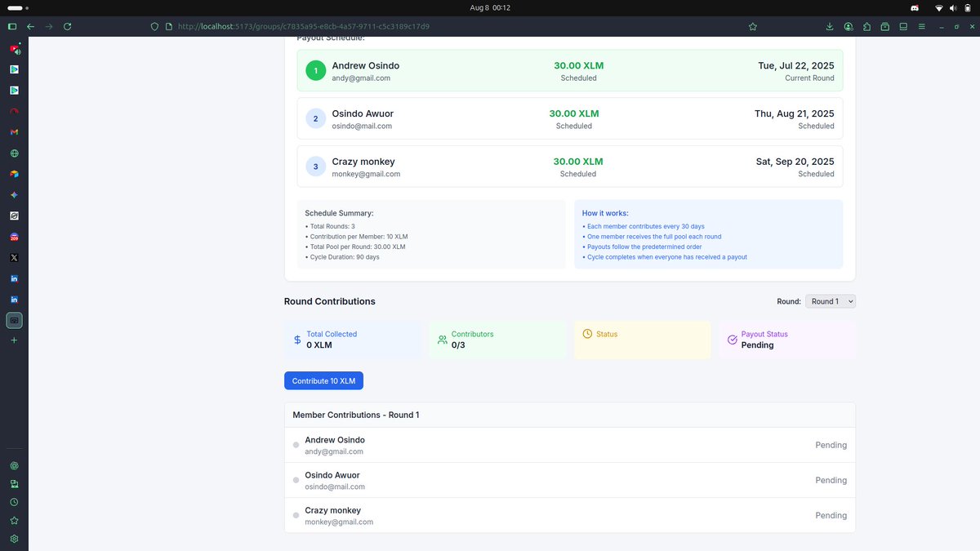Open the browser account profile icon
This screenshot has width=980, height=551.
tap(848, 26)
